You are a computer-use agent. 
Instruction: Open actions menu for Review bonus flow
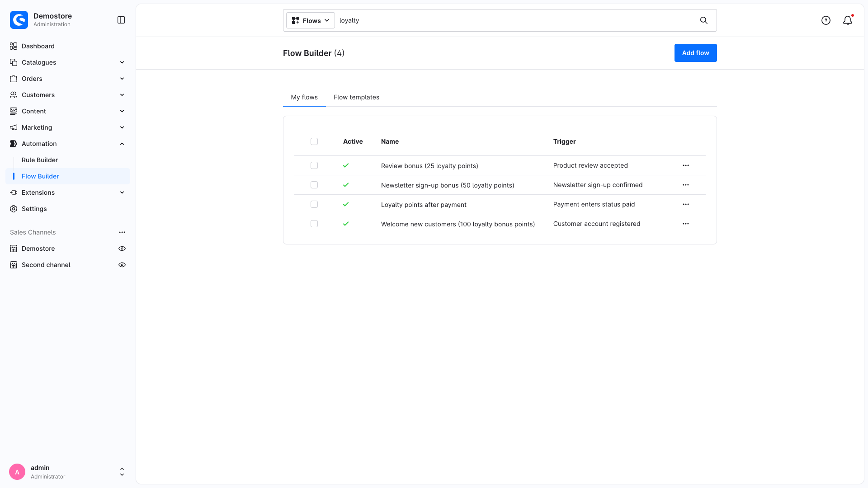pos(686,165)
